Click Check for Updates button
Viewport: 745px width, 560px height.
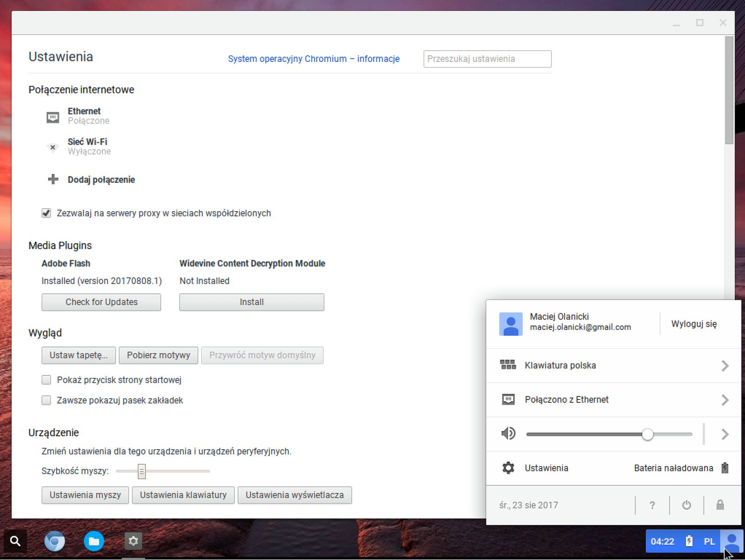(x=101, y=302)
